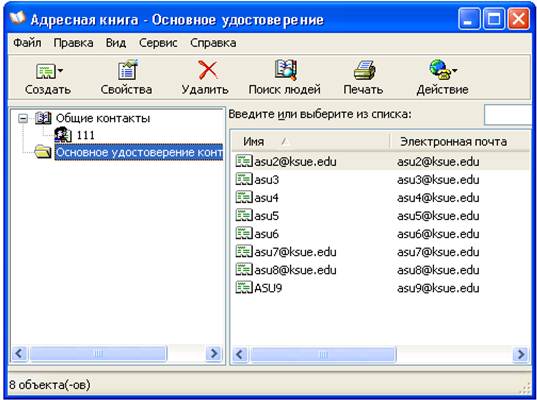Click right arrow of contact list scrollbar
This screenshot has width=537, height=400.
[x=521, y=354]
